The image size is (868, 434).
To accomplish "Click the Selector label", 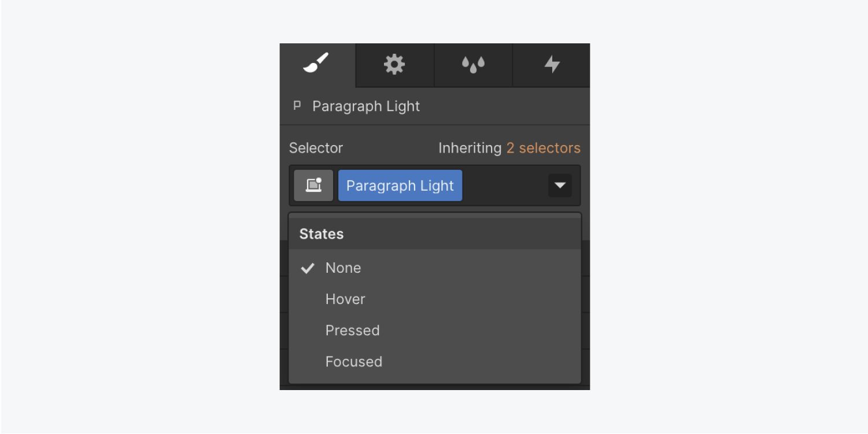I will (316, 148).
